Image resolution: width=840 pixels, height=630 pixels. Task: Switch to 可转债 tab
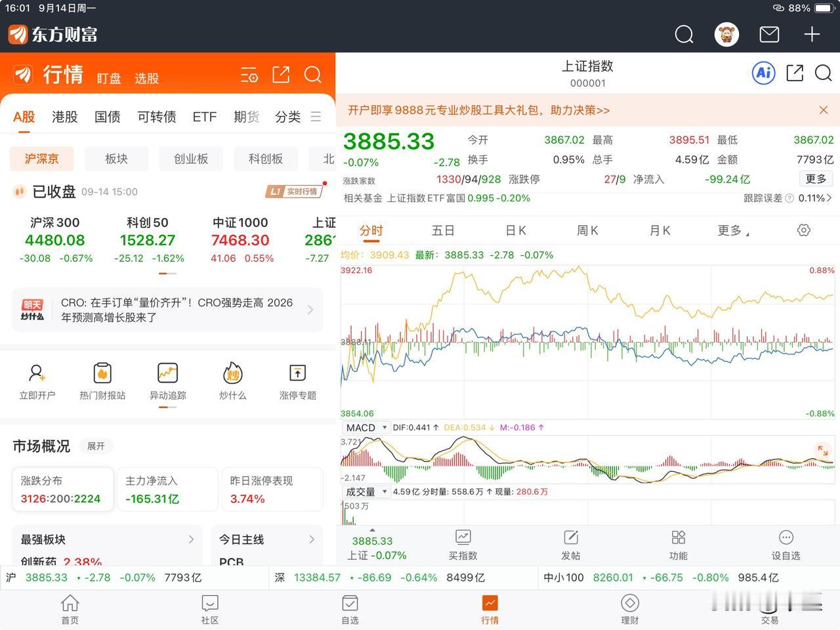point(156,117)
